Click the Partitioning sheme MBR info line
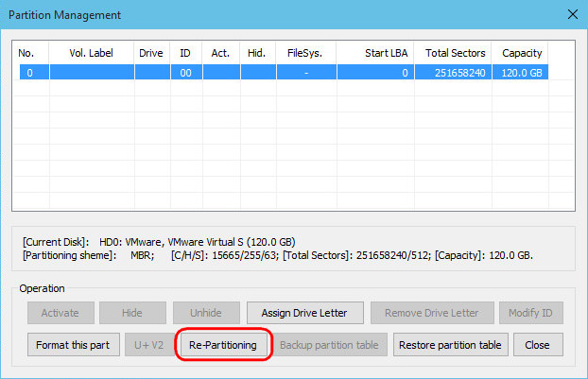The width and height of the screenshot is (588, 379). (278, 256)
